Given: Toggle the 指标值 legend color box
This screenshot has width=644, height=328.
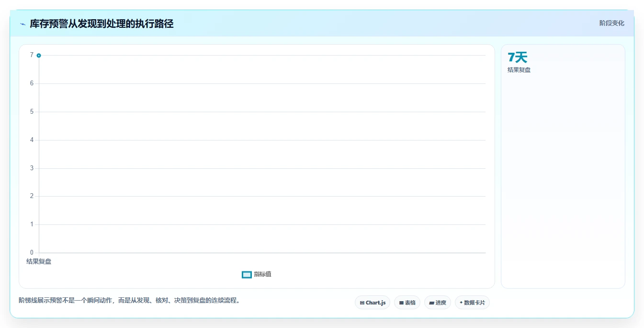Looking at the screenshot, I should coord(247,274).
